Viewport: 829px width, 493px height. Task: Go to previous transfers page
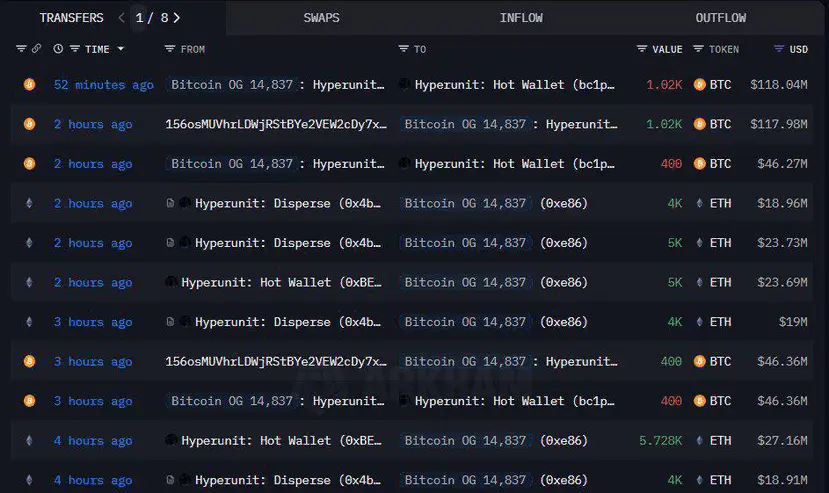pyautogui.click(x=122, y=18)
